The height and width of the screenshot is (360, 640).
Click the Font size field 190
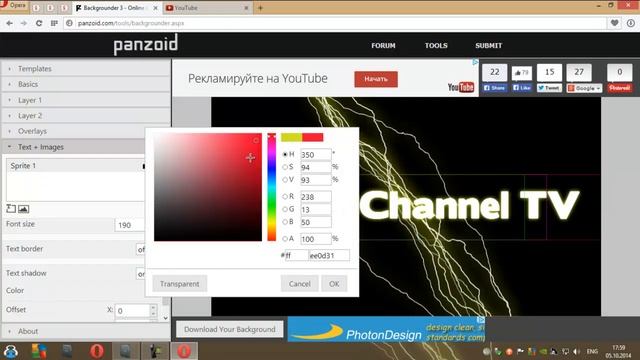coord(130,225)
